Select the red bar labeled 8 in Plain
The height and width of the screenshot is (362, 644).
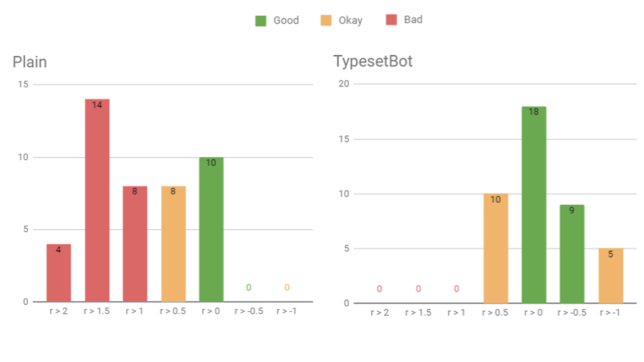tap(135, 244)
